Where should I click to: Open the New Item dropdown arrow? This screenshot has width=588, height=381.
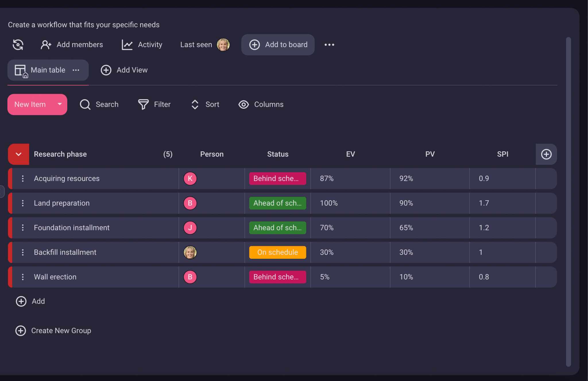(60, 104)
